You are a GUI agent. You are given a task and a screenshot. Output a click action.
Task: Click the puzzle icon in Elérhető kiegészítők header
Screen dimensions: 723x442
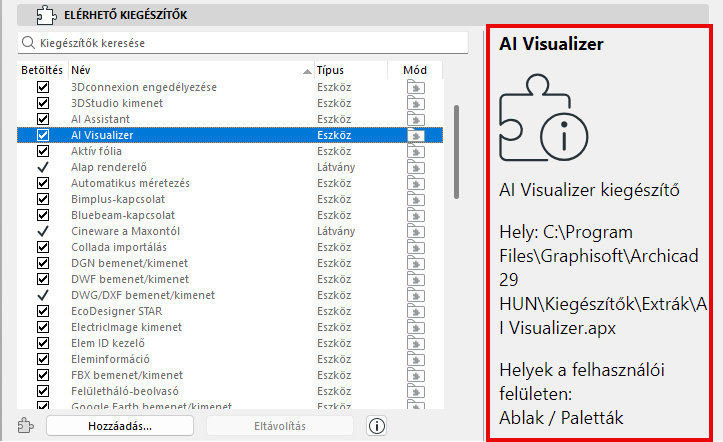click(x=47, y=15)
